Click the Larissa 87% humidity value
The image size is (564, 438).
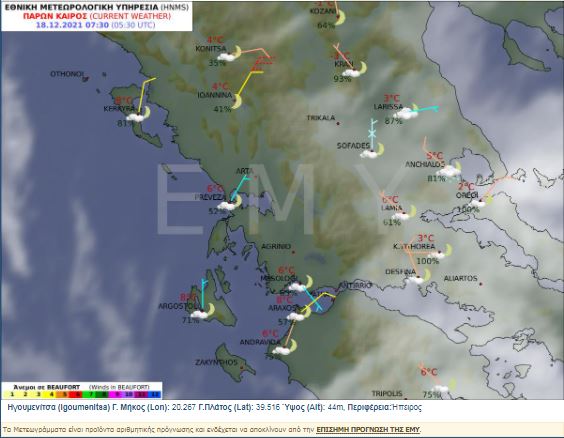tap(394, 121)
